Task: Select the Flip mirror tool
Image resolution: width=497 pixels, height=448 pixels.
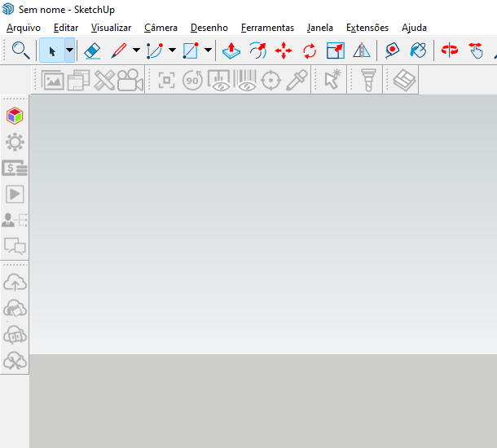Action: (x=362, y=51)
